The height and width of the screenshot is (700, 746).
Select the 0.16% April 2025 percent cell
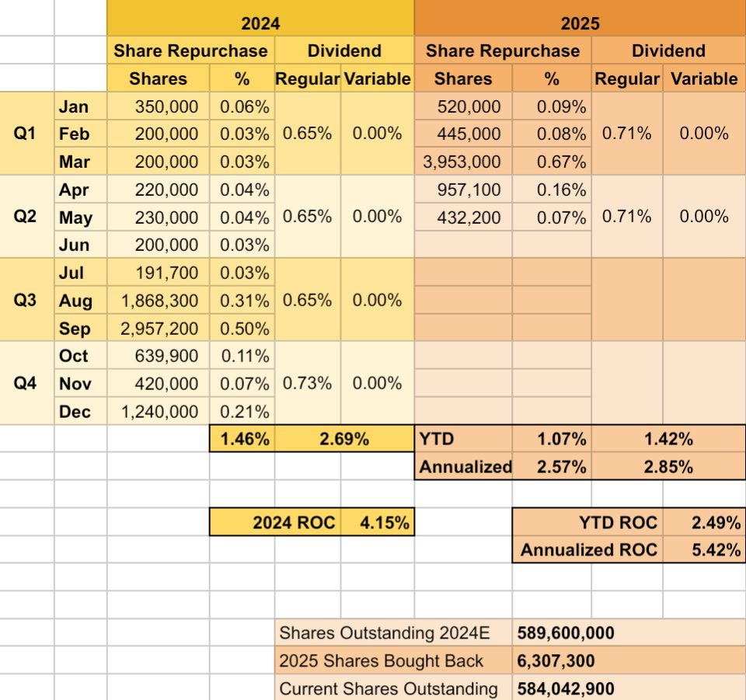coord(552,190)
